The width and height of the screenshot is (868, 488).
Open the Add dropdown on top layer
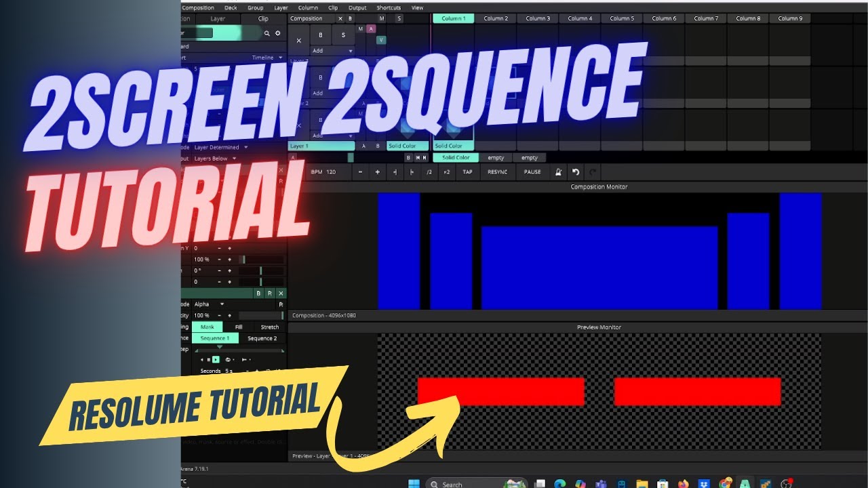332,51
